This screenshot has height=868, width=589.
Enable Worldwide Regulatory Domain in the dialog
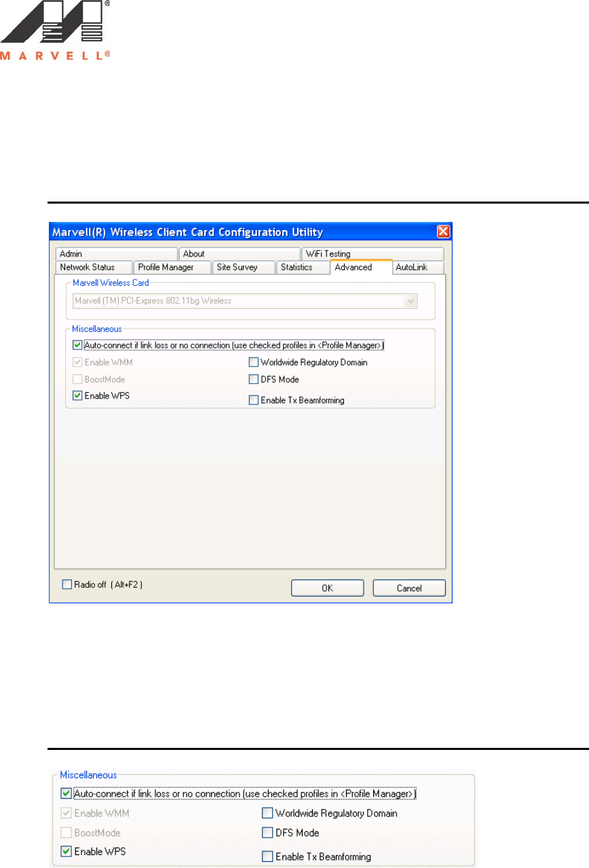coord(254,362)
